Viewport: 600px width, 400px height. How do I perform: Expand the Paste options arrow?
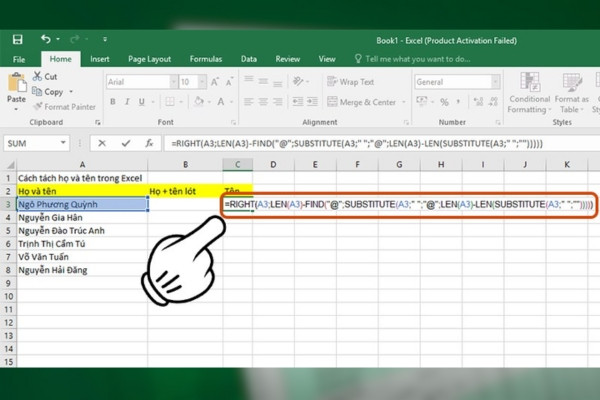click(16, 109)
